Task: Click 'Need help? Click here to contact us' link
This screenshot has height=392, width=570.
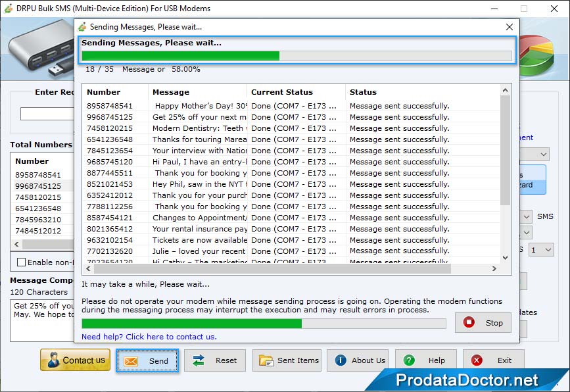Action: [149, 337]
